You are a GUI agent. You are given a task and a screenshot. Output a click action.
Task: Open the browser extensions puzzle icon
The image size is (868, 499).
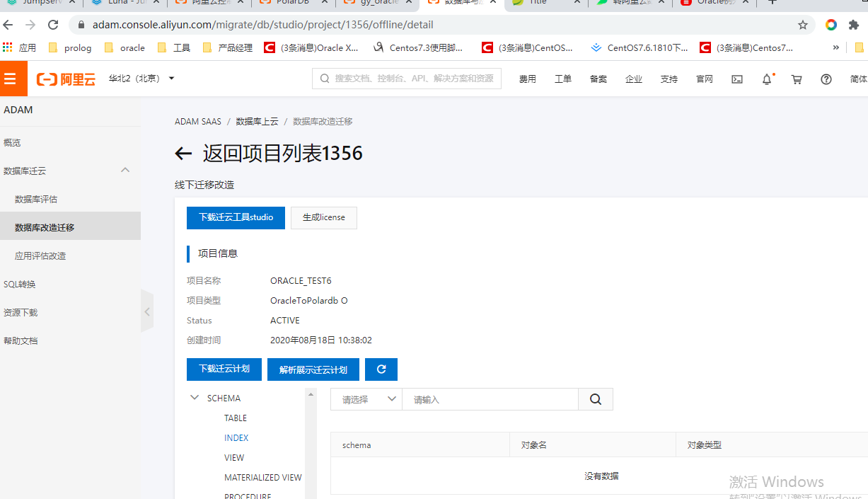[x=854, y=25]
